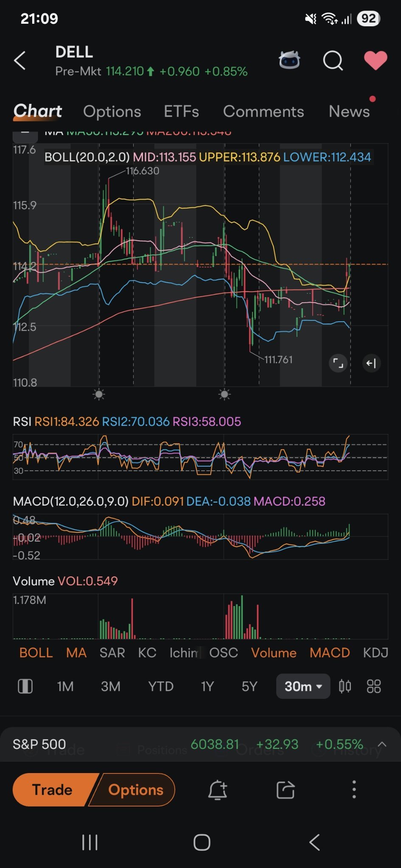This screenshot has width=401, height=868.
Task: Toggle the KC indicator
Action: 147,653
